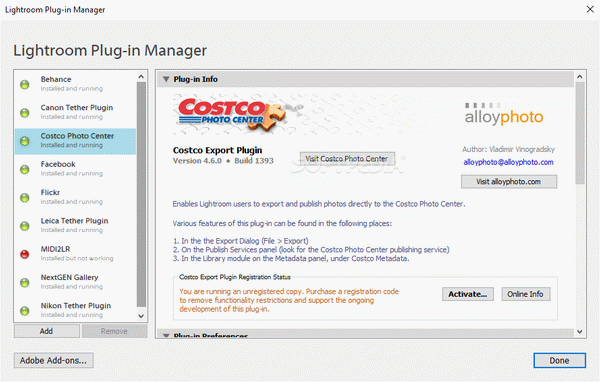
Task: Click the info panel scroll down arrow
Action: tap(580, 332)
